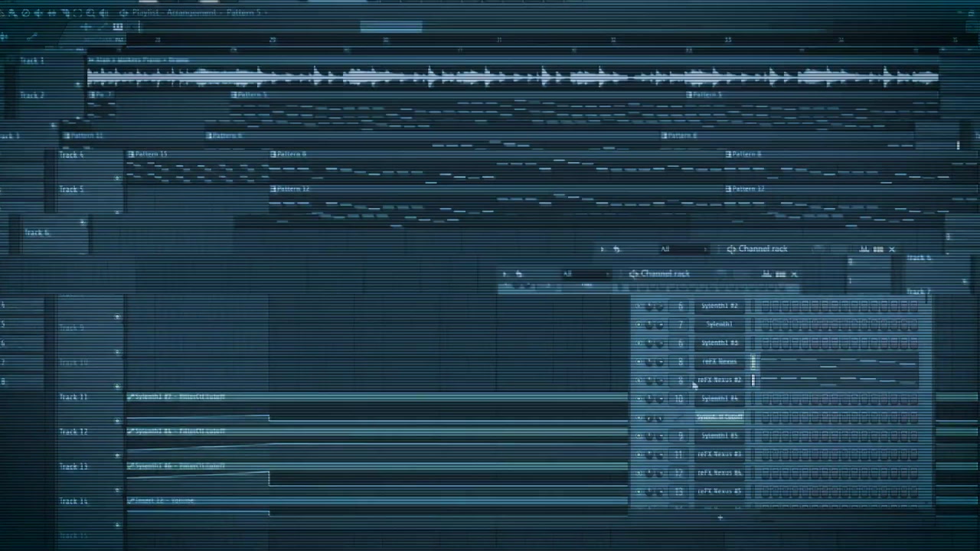980x551 pixels.
Task: Adjust the pan knob on Sylenth1 #2 channel
Action: click(650, 306)
